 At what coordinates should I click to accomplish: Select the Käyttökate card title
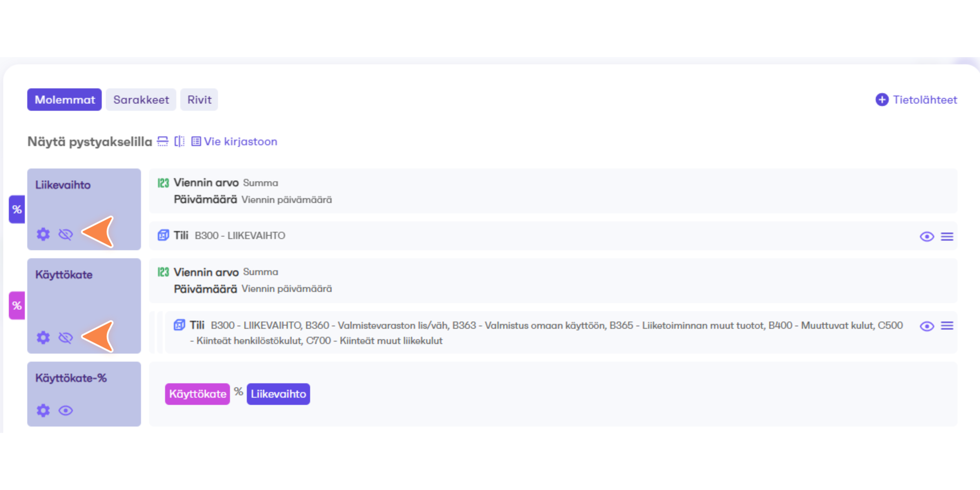64,275
